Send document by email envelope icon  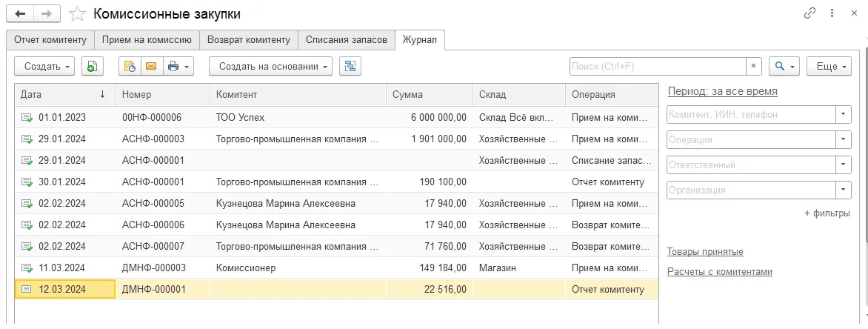pos(151,67)
